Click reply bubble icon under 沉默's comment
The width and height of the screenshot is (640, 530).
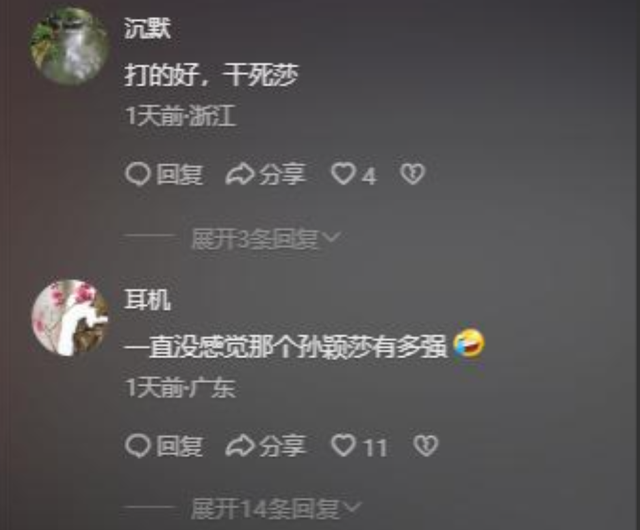pyautogui.click(x=138, y=174)
